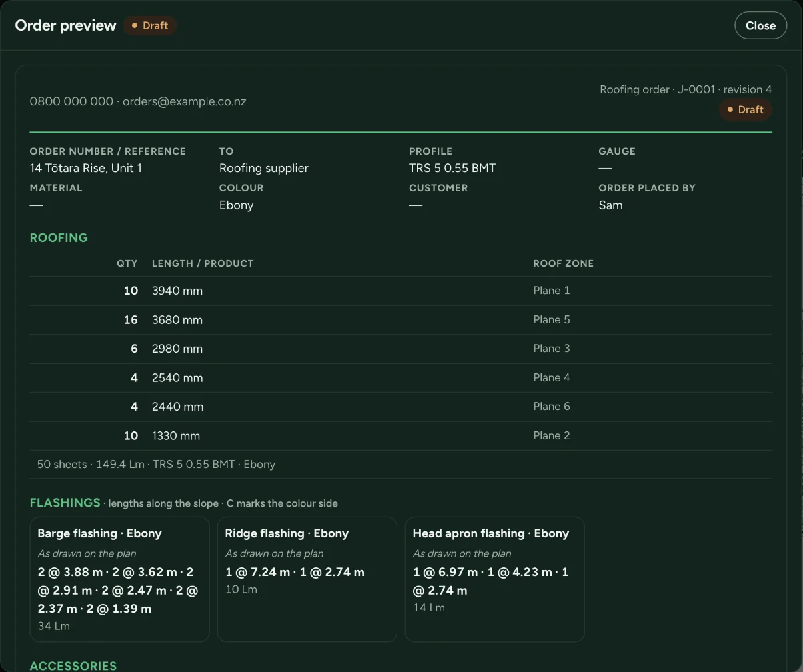Select the "Plane 2" roof zone cell
803x672 pixels.
coord(552,436)
